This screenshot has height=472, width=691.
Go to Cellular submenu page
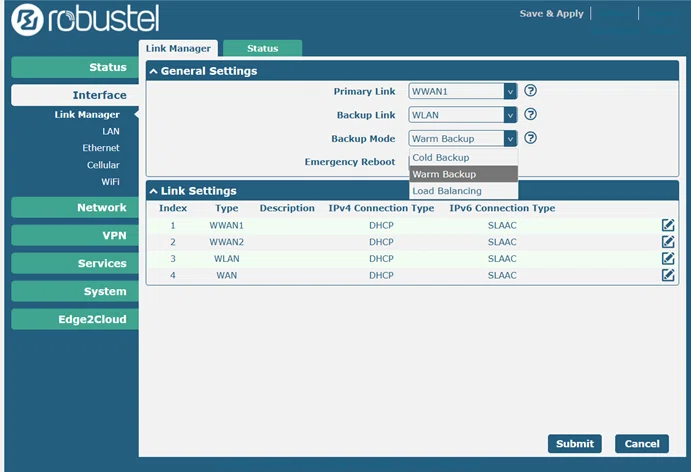click(x=103, y=165)
